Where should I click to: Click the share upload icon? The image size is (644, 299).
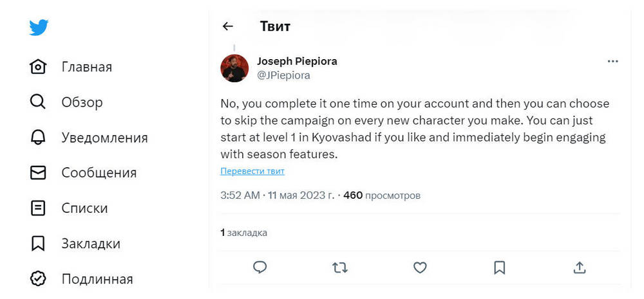point(579,267)
